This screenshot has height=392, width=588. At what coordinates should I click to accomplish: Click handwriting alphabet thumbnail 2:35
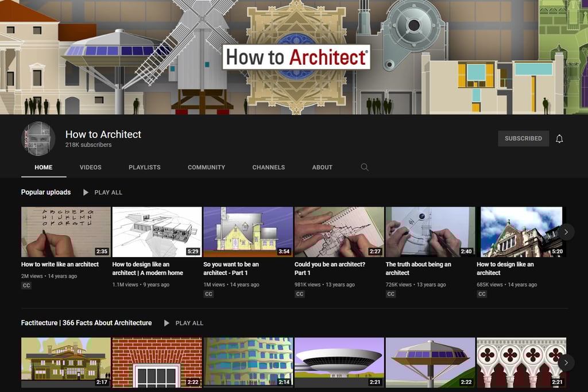[x=66, y=232]
